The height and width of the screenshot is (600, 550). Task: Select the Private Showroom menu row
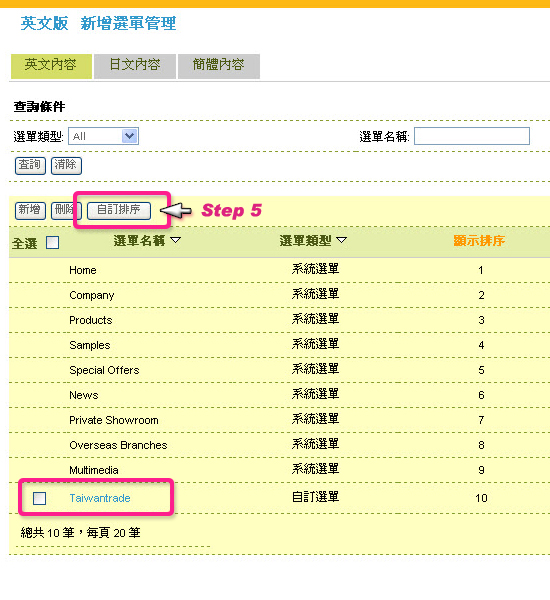(279, 420)
